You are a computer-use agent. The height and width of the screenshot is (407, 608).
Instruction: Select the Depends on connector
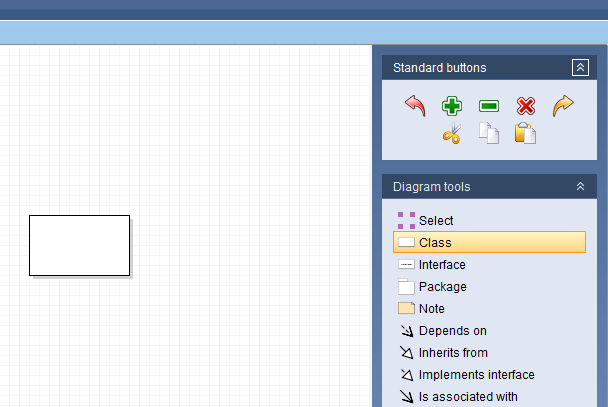pos(452,331)
